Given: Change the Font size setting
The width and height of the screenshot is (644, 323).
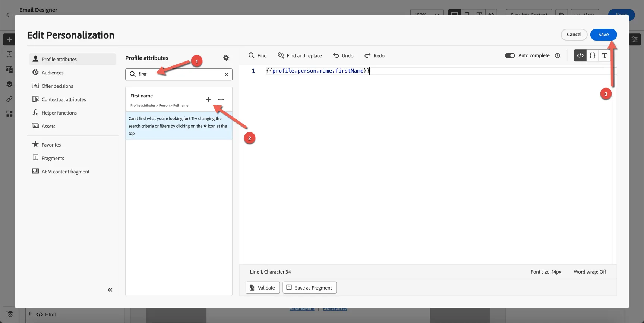Looking at the screenshot, I should click(546, 272).
